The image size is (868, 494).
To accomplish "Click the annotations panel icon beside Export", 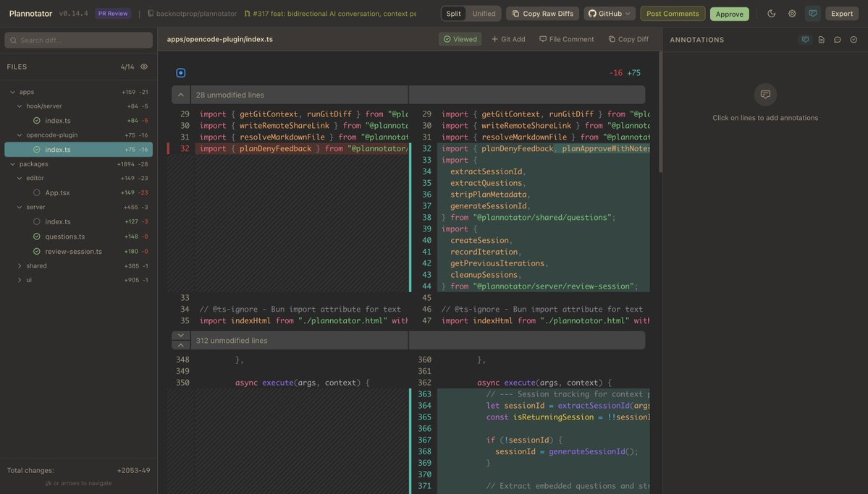I will 813,14.
